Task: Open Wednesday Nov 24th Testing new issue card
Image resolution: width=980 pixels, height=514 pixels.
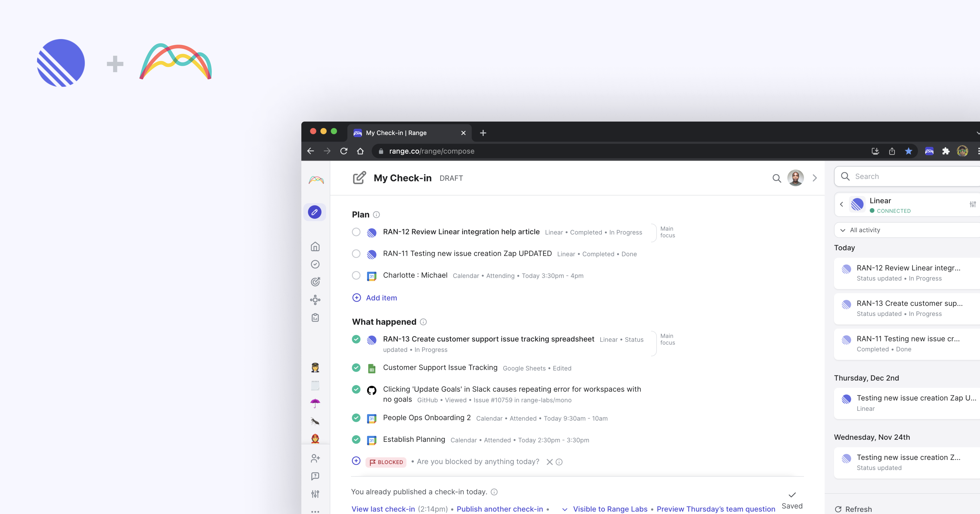Action: click(907, 462)
